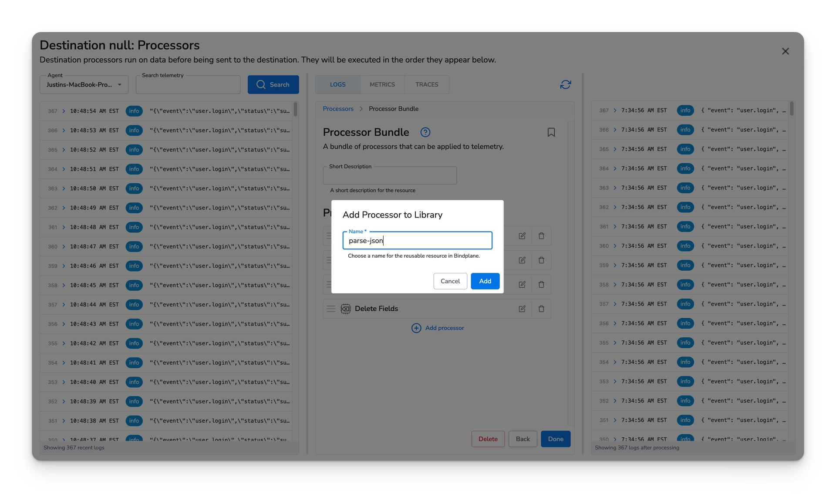The image size is (836, 504).
Task: Click the refresh telemetry icon
Action: pyautogui.click(x=565, y=84)
